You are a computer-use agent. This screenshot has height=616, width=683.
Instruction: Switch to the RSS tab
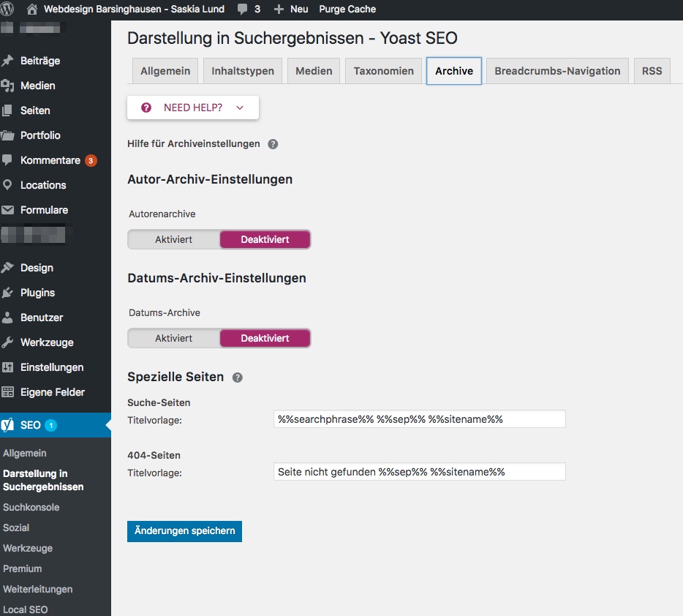(x=652, y=71)
